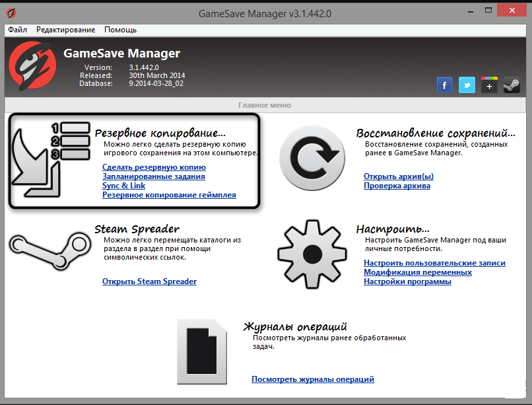Image resolution: width=532 pixels, height=405 pixels.
Task: Click the Сделать резервную копию link
Action: click(154, 167)
